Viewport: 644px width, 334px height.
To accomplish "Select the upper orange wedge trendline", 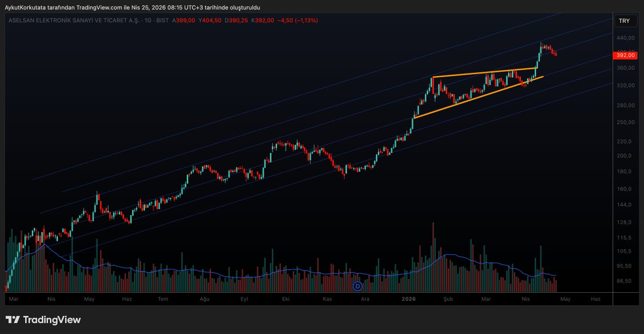I will click(484, 73).
